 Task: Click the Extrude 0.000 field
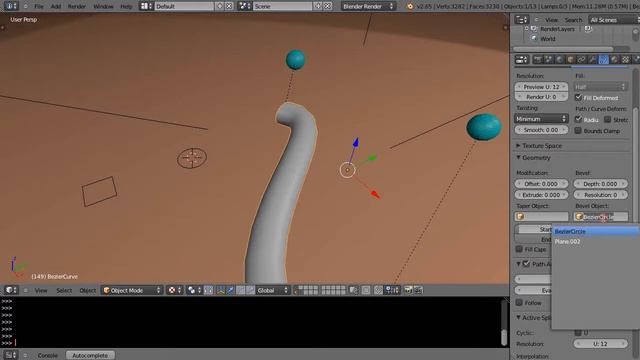coord(541,195)
